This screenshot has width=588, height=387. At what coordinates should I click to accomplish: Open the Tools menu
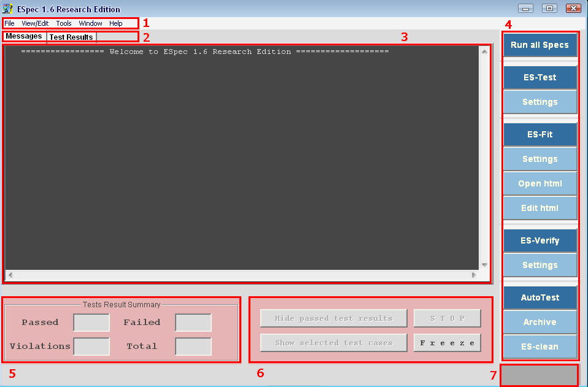(64, 23)
